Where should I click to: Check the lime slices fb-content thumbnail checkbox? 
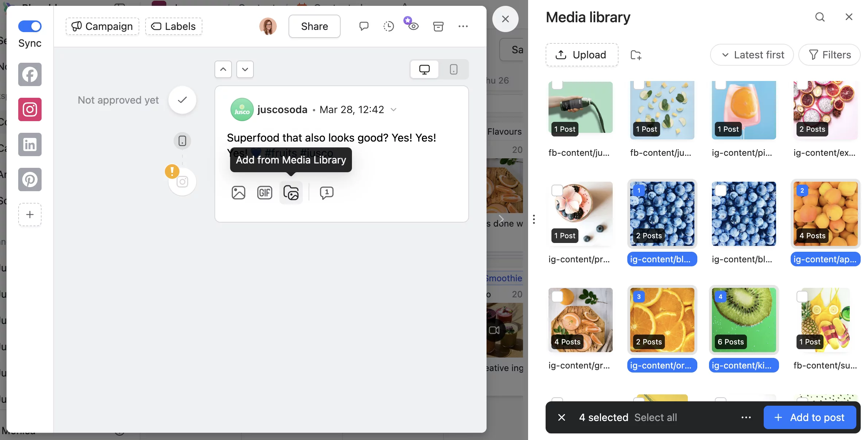pos(639,84)
